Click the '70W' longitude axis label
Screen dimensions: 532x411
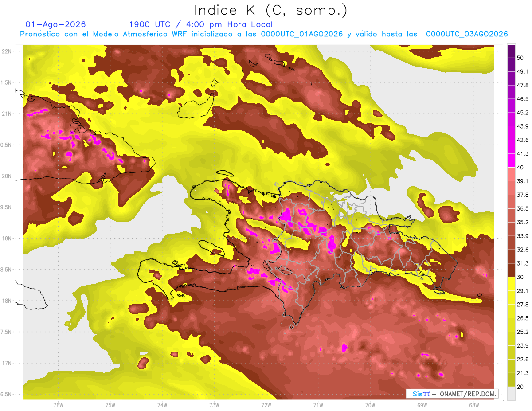pos(370,405)
